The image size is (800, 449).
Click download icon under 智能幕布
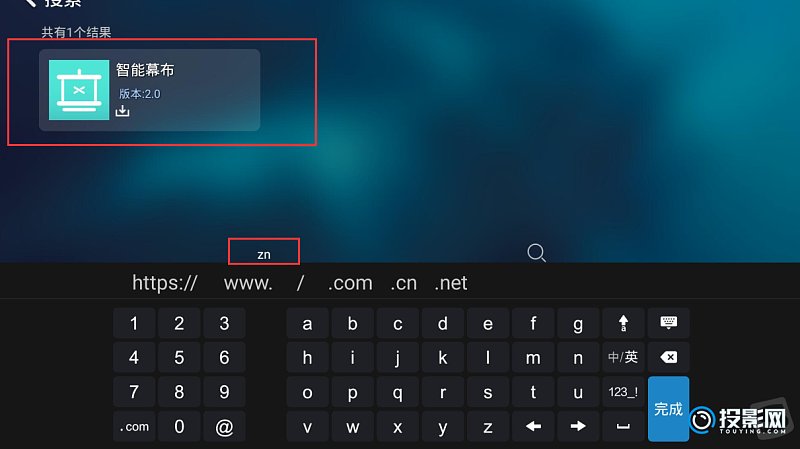coord(122,111)
